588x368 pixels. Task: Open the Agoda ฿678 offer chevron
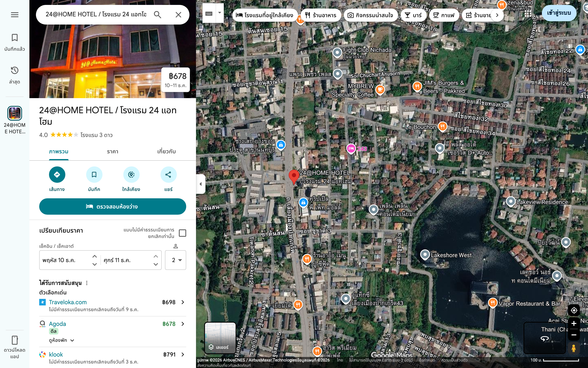(x=183, y=324)
